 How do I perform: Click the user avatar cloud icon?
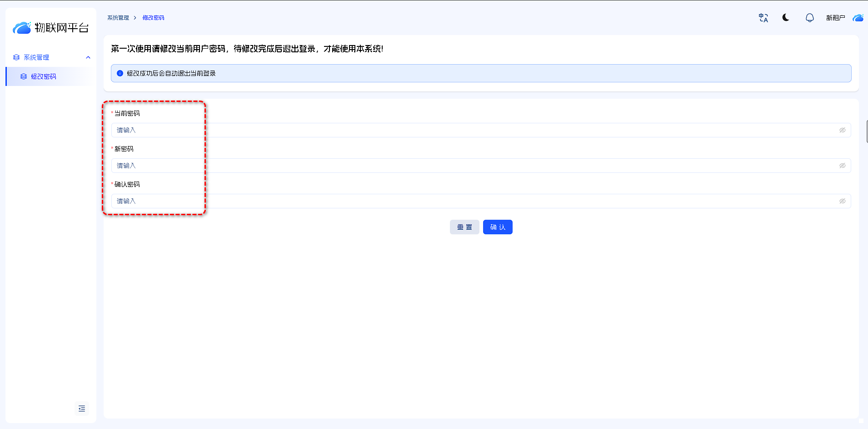coord(858,18)
